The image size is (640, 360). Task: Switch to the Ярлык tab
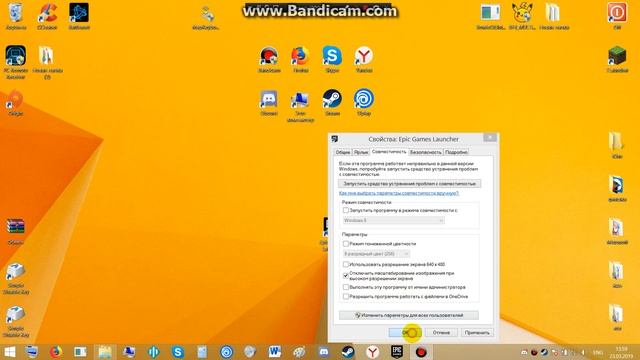click(x=361, y=152)
